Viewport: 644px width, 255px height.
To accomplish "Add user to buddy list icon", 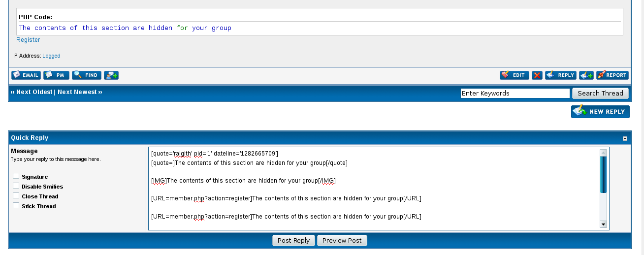I will click(111, 75).
